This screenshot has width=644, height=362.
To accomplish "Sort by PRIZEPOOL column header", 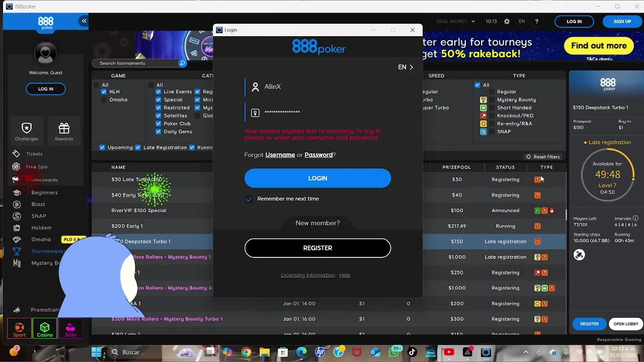I will pos(457,167).
